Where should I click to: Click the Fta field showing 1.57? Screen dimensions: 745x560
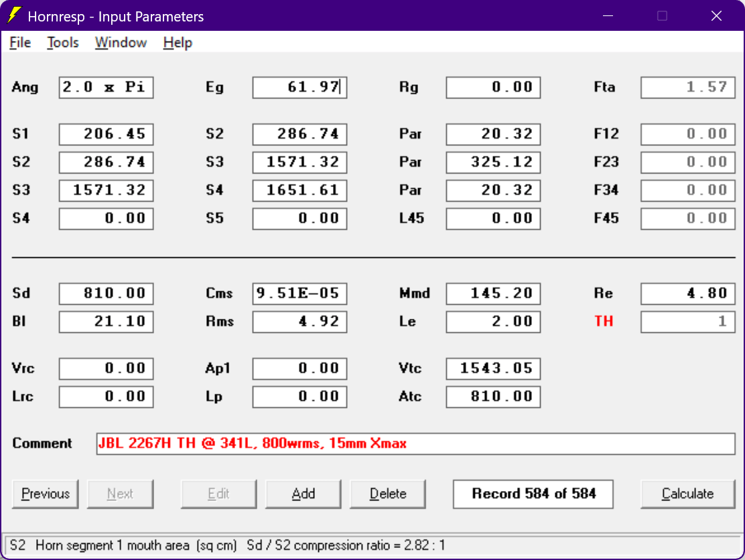click(687, 87)
